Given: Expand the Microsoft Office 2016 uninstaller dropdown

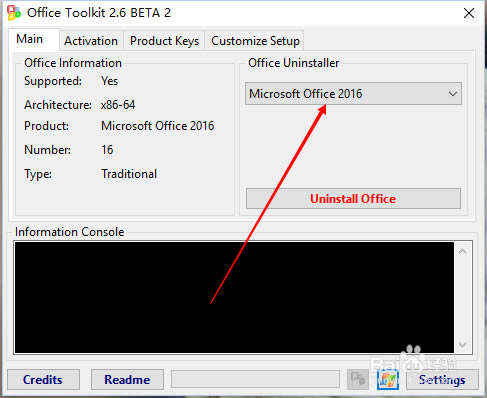Looking at the screenshot, I should coord(353,94).
